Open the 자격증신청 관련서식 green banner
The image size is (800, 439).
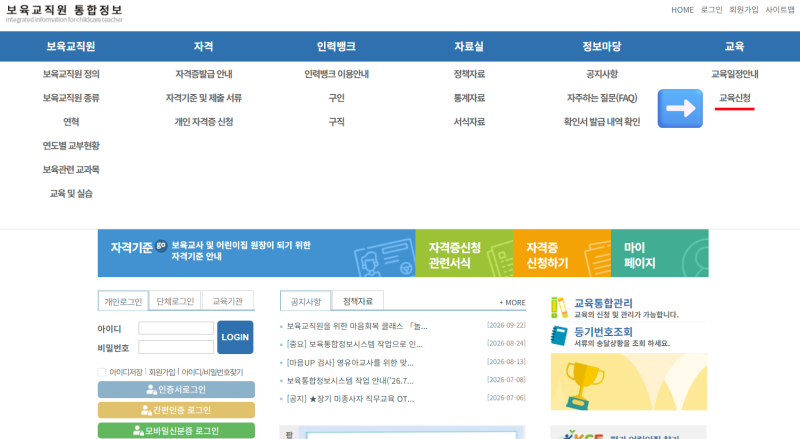click(x=464, y=253)
